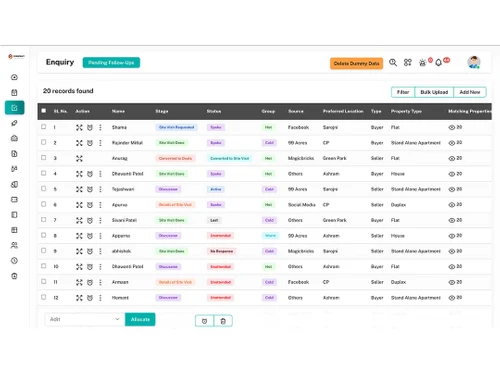Click the 20 records found text
500x375 pixels.
[68, 91]
